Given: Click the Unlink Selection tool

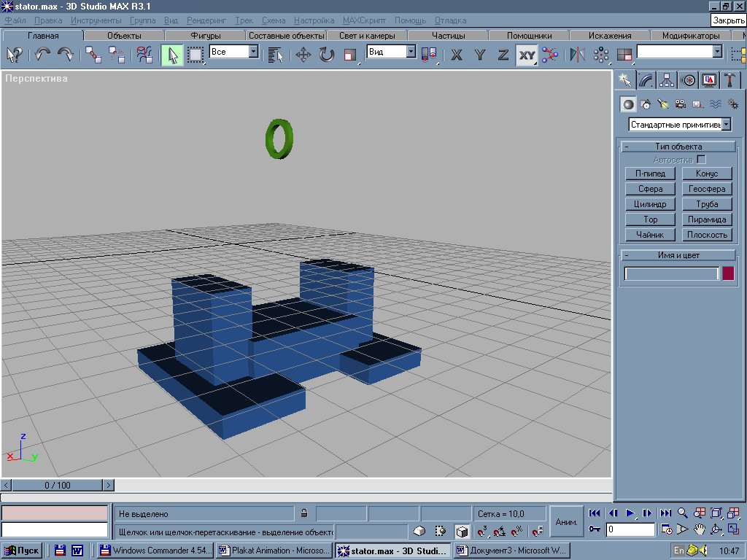Looking at the screenshot, I should click(x=116, y=54).
